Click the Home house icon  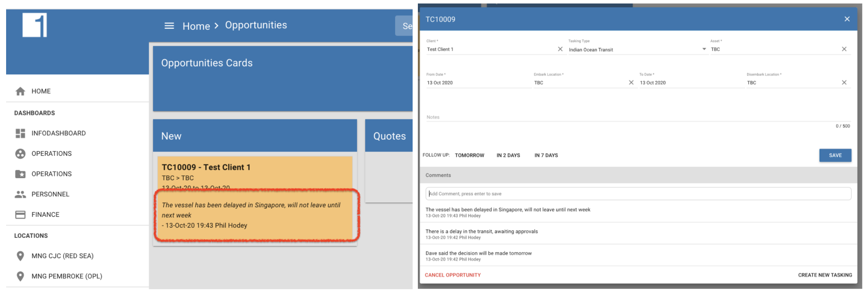tap(21, 91)
